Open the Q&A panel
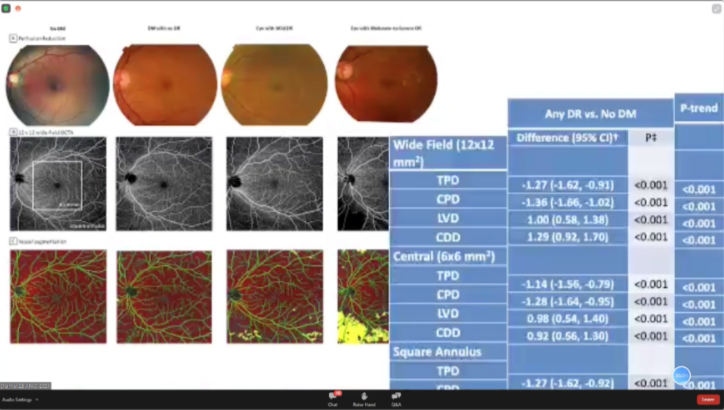Screen dimensions: 724x410 tap(396, 397)
